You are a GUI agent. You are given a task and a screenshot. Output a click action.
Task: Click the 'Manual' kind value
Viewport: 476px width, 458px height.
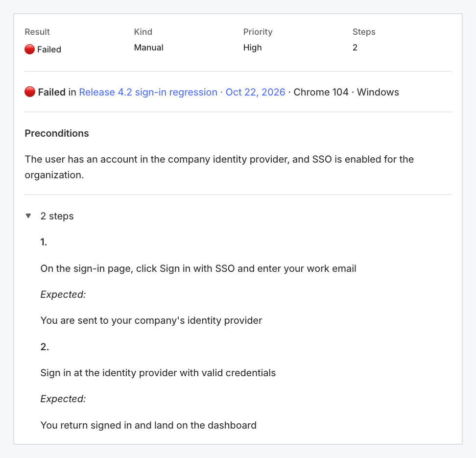[149, 48]
